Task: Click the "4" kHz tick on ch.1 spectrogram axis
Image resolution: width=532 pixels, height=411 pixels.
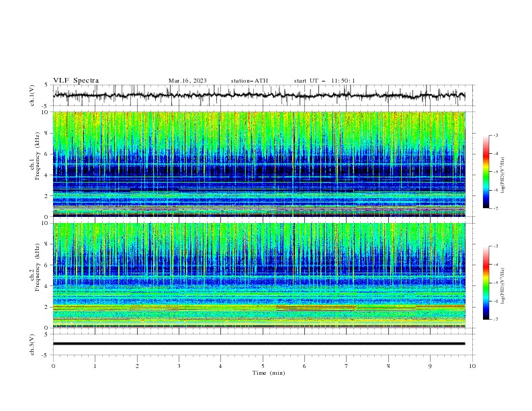Action: 48,175
